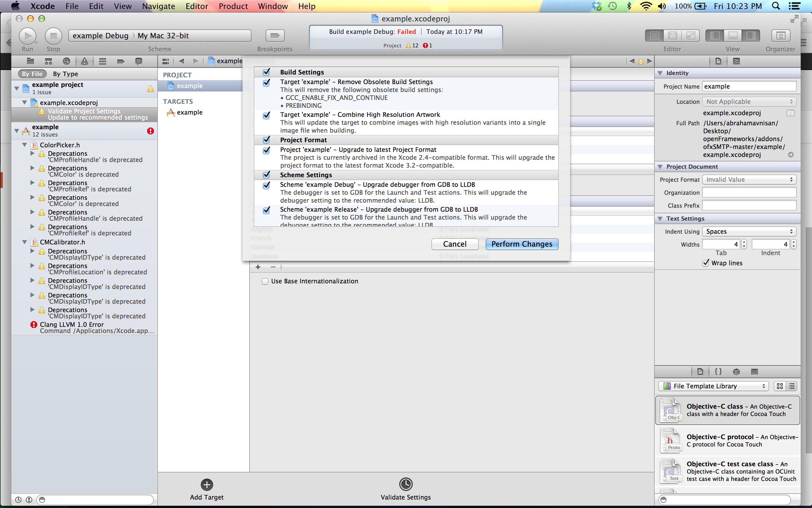Show the Project navigator folder icon
This screenshot has width=812, height=508.
30,61
